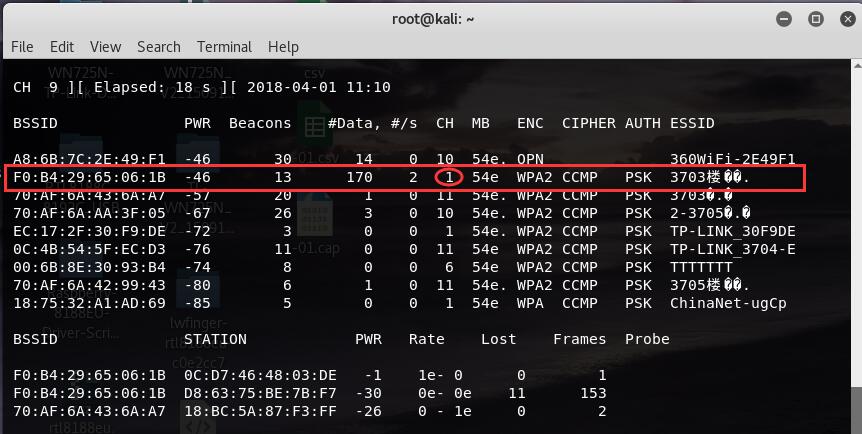This screenshot has width=862, height=434.
Task: Click station MAC 18:BC:5A:87:F3:FF
Action: [260, 411]
